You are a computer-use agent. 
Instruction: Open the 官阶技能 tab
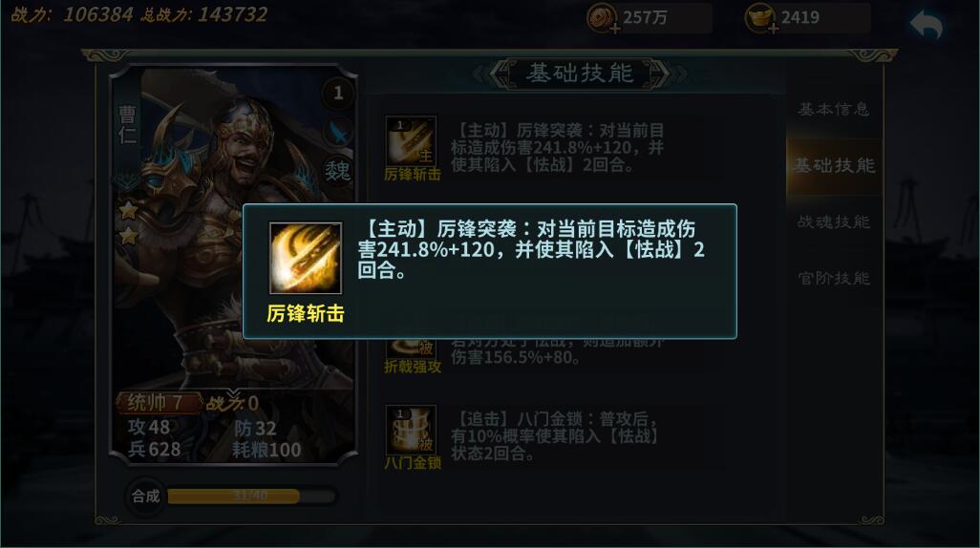[834, 278]
